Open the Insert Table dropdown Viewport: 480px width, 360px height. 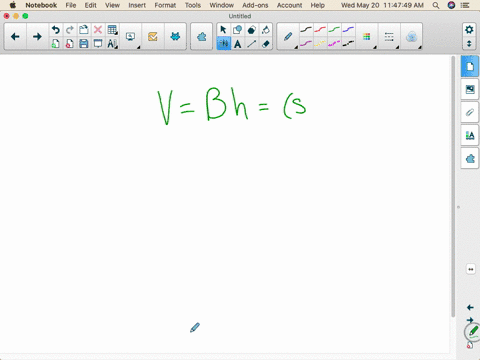(112, 30)
